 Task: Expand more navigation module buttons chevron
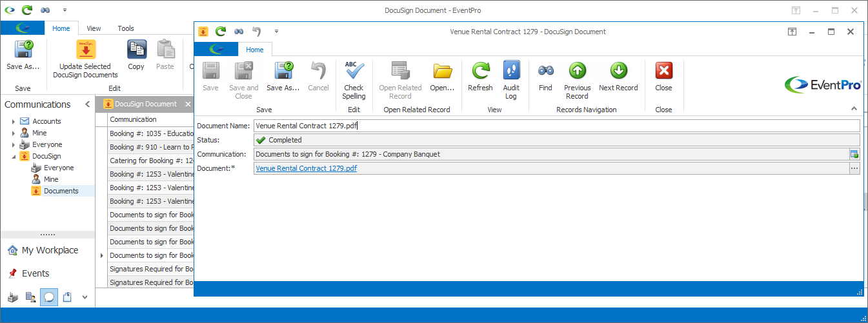click(85, 297)
